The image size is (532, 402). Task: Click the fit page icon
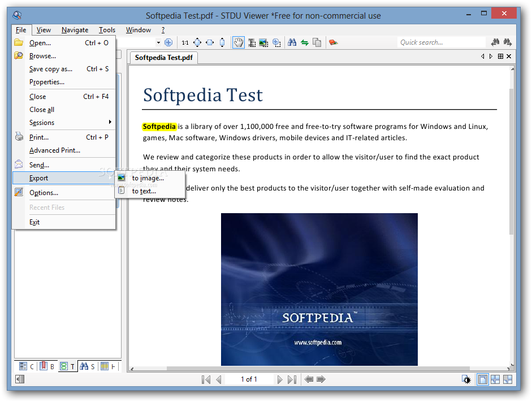click(197, 42)
